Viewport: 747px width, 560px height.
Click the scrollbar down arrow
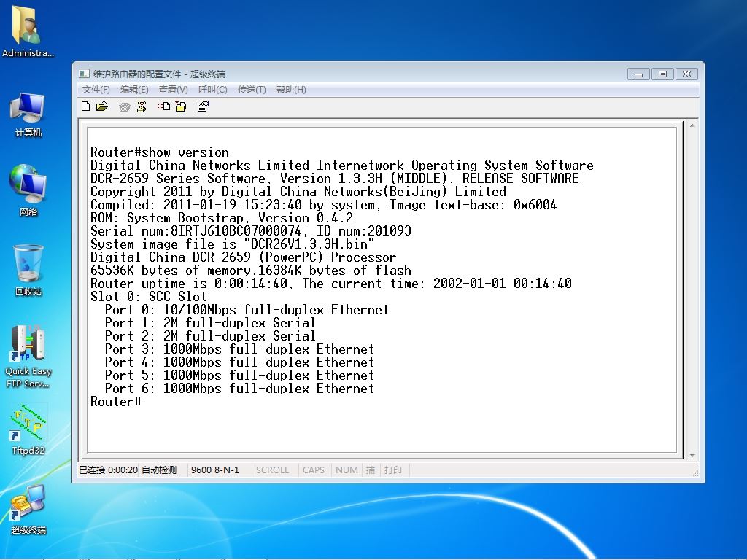[x=692, y=456]
